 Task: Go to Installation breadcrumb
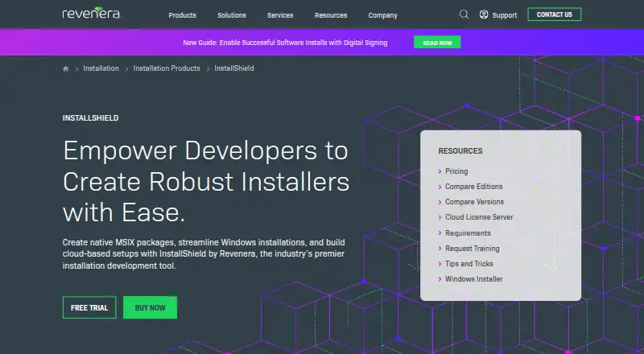[x=101, y=68]
